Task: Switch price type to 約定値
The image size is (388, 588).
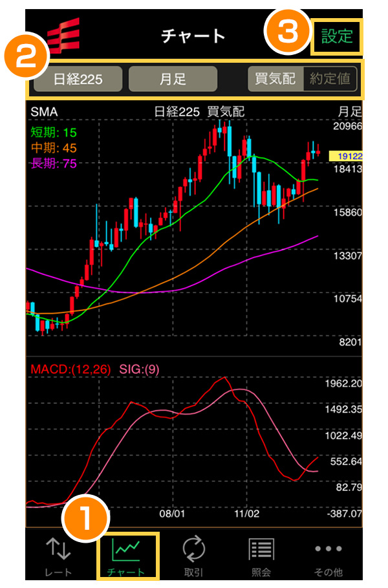Action: coord(330,79)
